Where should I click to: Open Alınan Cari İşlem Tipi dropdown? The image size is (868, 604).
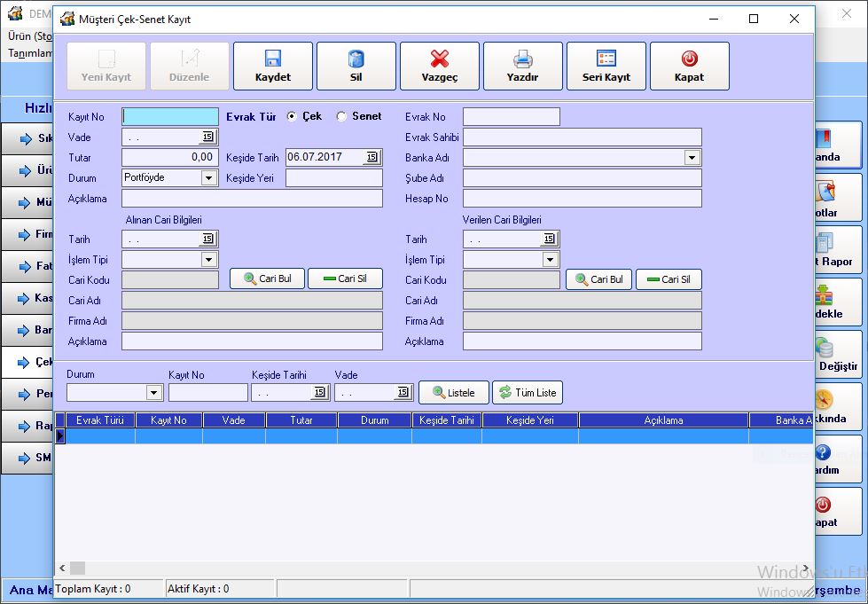[x=208, y=260]
